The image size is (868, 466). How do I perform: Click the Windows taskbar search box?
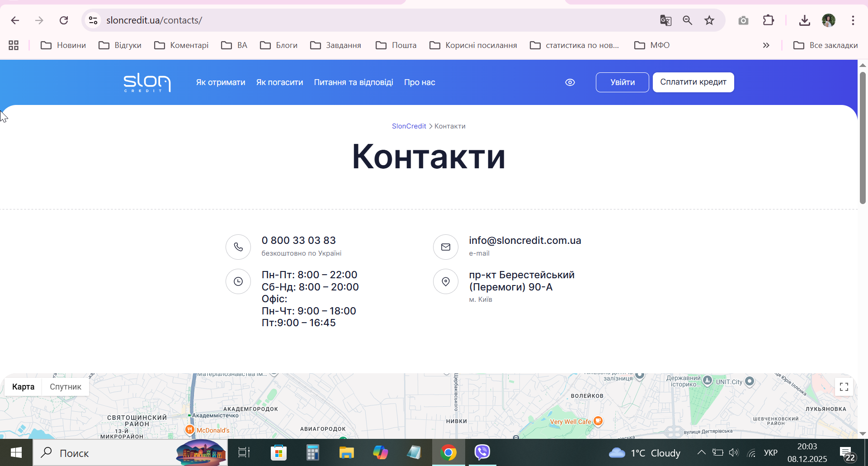click(x=130, y=452)
